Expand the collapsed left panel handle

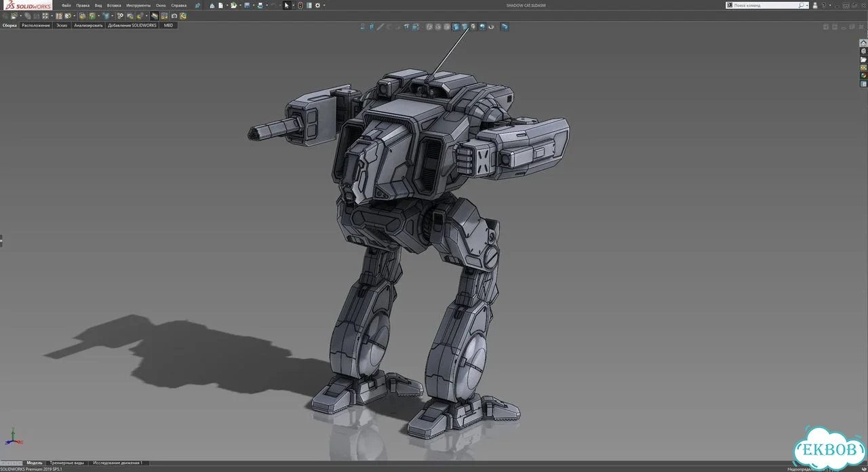1,240
